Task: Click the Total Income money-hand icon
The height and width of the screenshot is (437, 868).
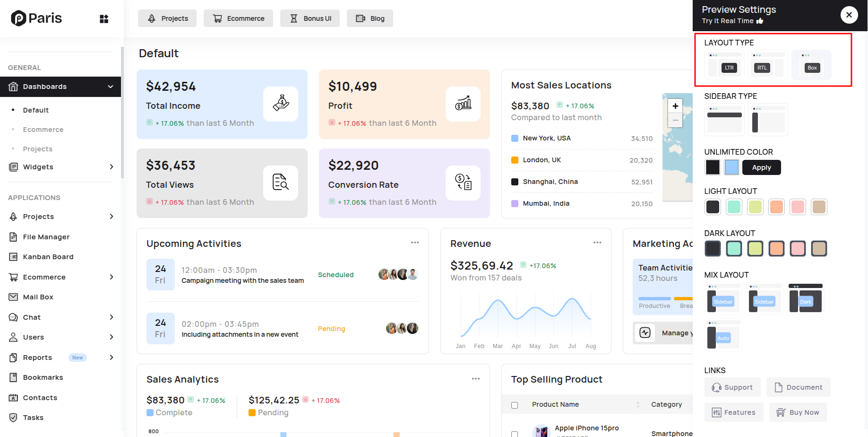Action: coord(281,104)
